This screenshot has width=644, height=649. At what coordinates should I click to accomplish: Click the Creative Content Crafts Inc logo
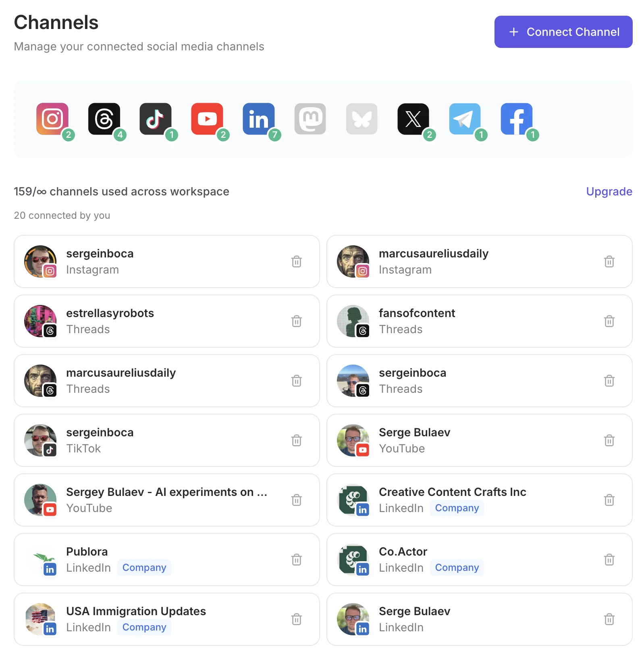click(x=353, y=500)
